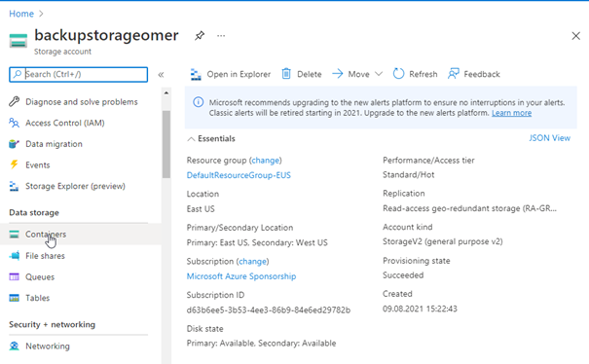This screenshot has width=589, height=364.
Task: Click the Feedback person icon
Action: click(454, 74)
